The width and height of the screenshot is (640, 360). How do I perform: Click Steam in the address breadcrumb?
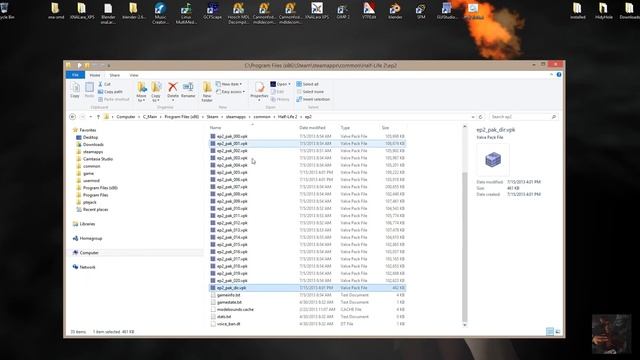click(212, 117)
